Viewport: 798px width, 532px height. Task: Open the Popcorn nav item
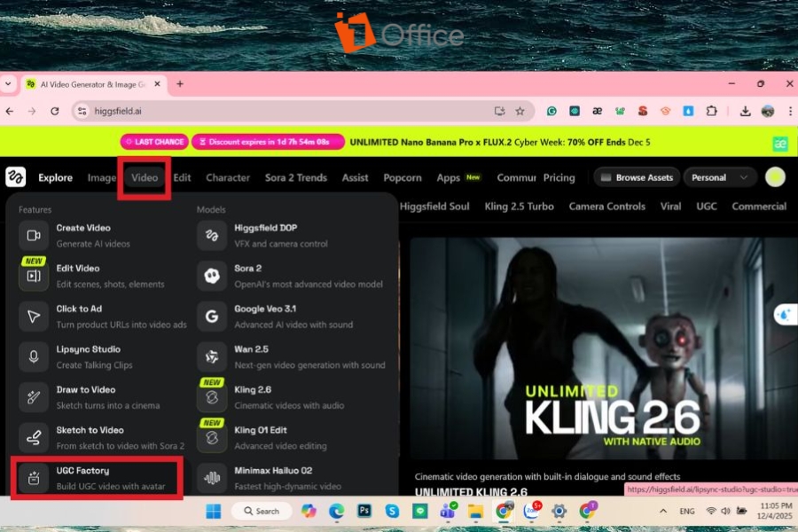pos(402,177)
